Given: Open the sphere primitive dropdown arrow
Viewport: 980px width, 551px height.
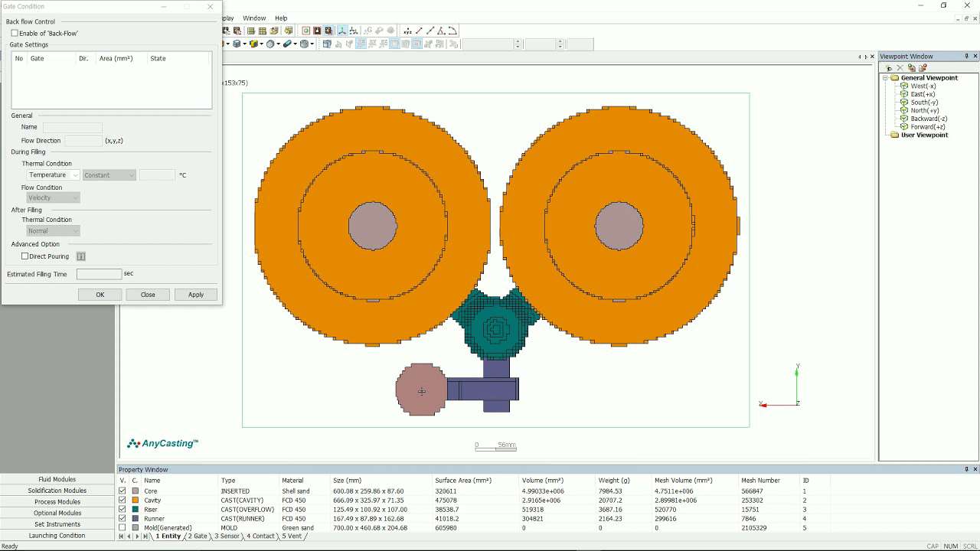Looking at the screenshot, I should click(x=279, y=44).
